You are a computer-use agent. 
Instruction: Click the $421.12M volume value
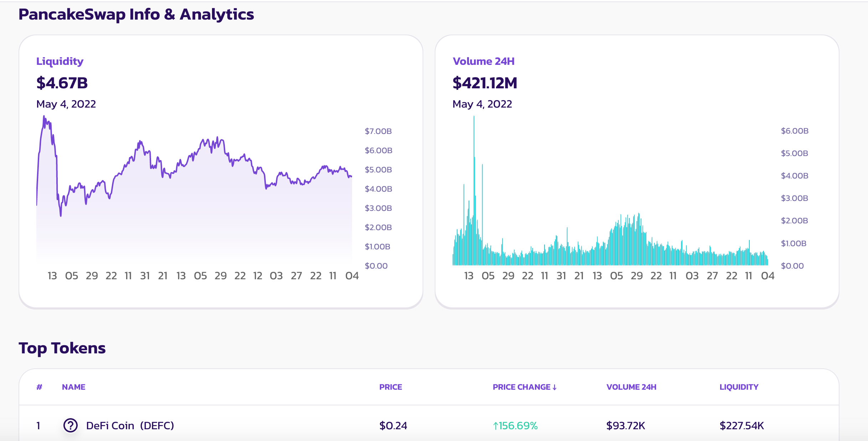(x=485, y=83)
